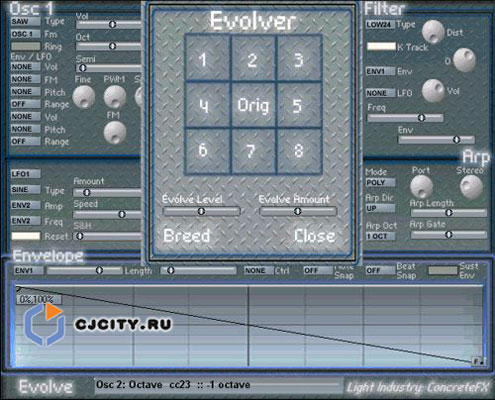495x400 pixels.
Task: Click the filter Freq slider handle
Action: (x=422, y=118)
